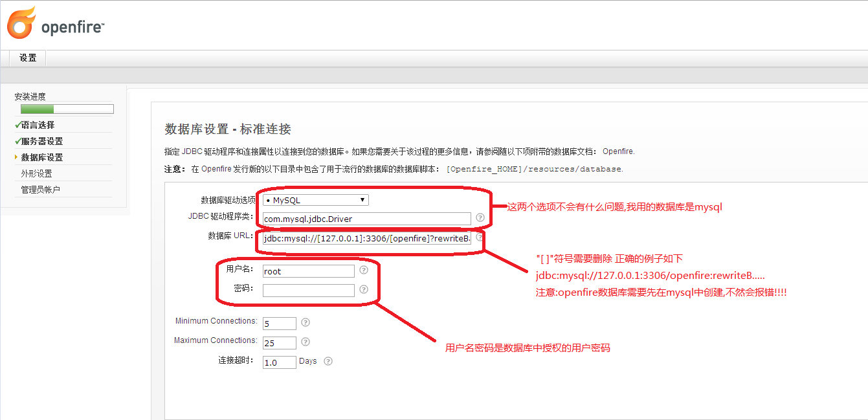Click the openfire brand name text

[71, 27]
